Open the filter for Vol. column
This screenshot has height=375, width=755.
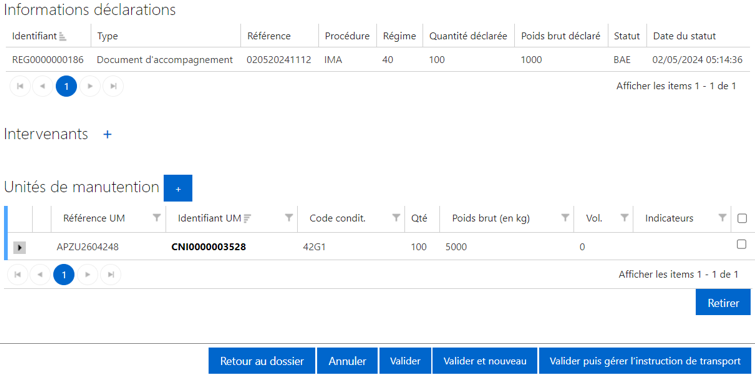click(x=624, y=218)
